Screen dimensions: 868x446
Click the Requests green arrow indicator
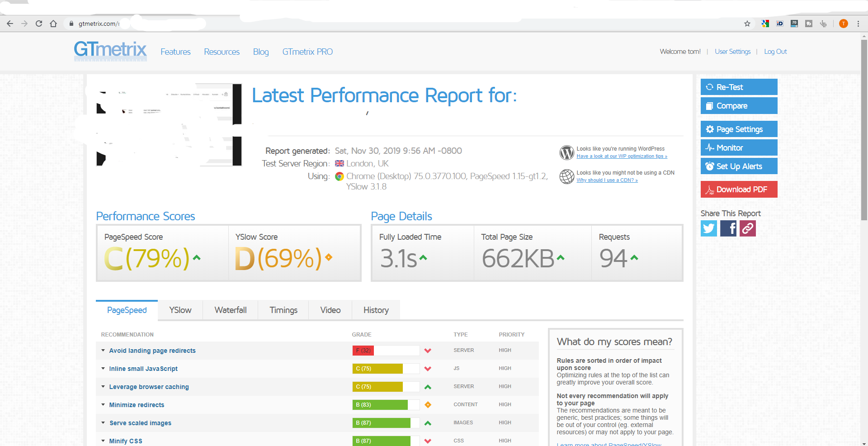pos(634,258)
